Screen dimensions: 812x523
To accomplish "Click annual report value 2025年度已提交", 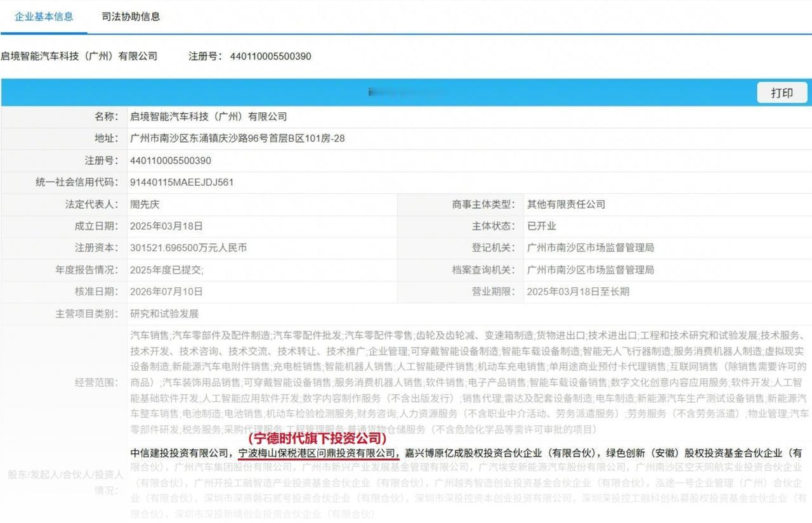I will point(167,270).
